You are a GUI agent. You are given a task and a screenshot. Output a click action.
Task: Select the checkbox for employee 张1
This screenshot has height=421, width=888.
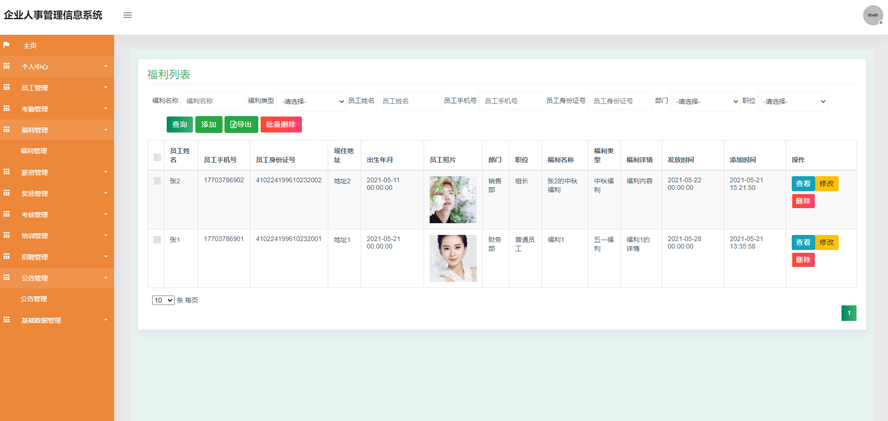click(157, 240)
